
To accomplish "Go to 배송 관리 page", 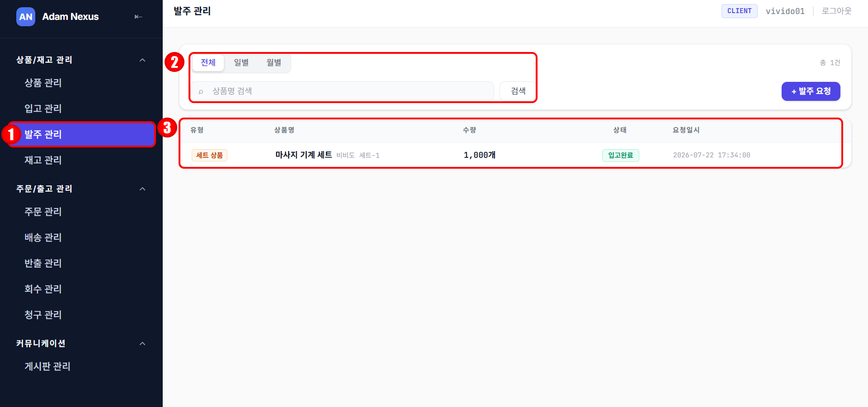I will point(43,237).
